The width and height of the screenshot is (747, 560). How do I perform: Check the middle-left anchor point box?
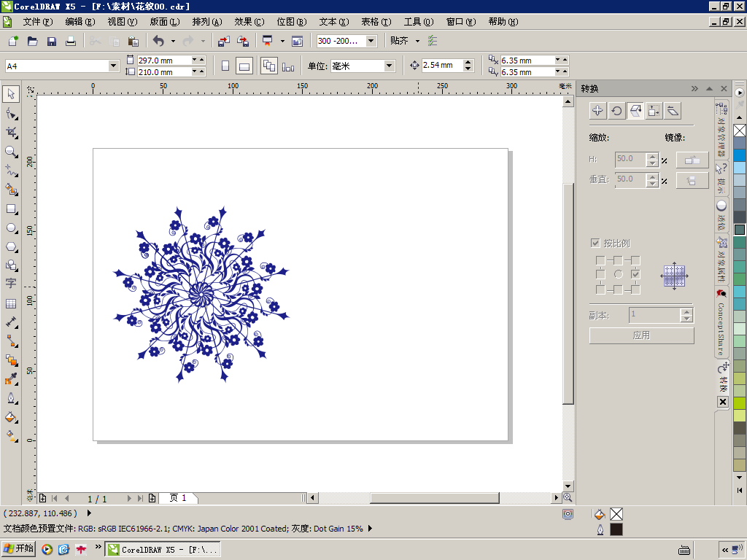(600, 274)
